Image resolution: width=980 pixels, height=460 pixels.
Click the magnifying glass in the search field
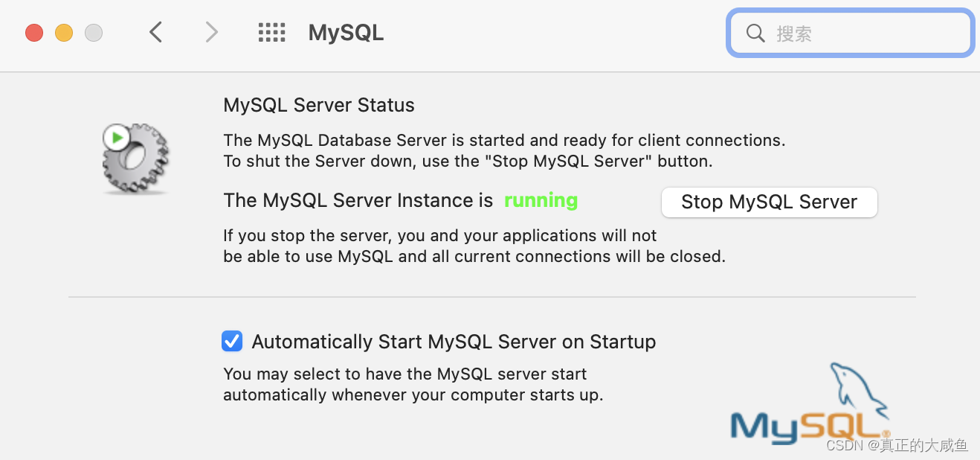tap(755, 33)
